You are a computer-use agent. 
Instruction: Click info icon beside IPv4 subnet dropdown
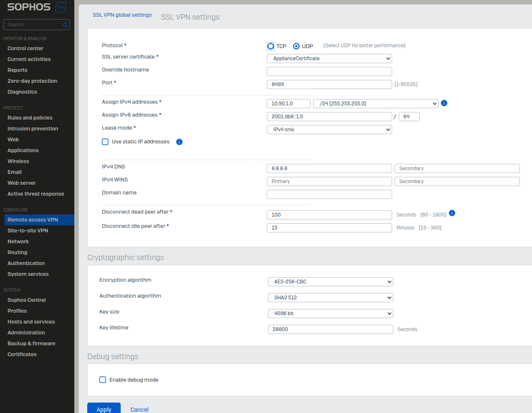pos(444,103)
